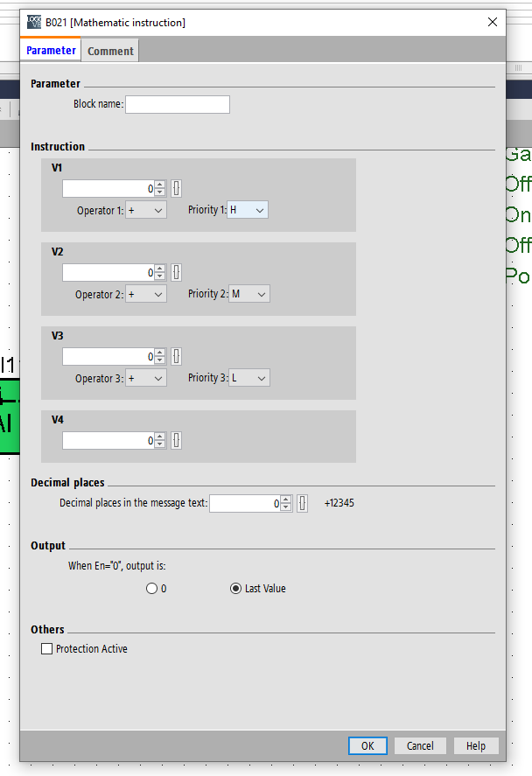532x776 pixels.
Task: Open the Operator 3 dropdown
Action: point(146,378)
